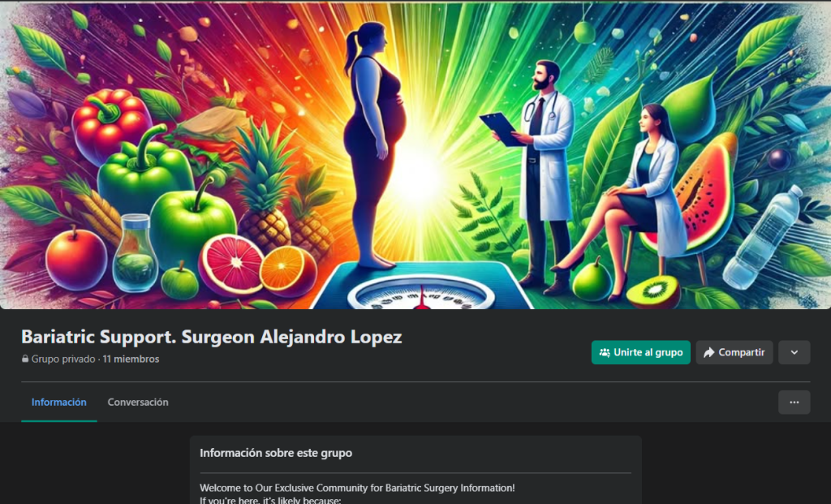
Task: Click the people icon on the join button
Action: [x=605, y=352]
